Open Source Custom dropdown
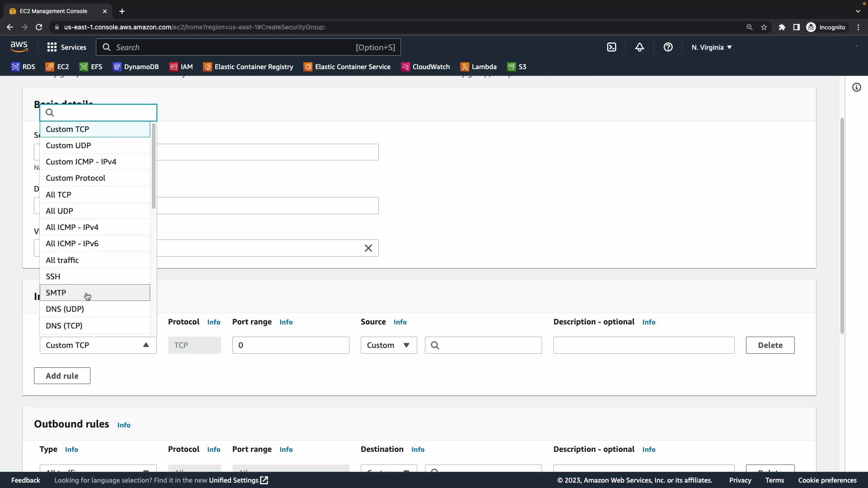Viewport: 868px width, 488px height. (x=388, y=345)
